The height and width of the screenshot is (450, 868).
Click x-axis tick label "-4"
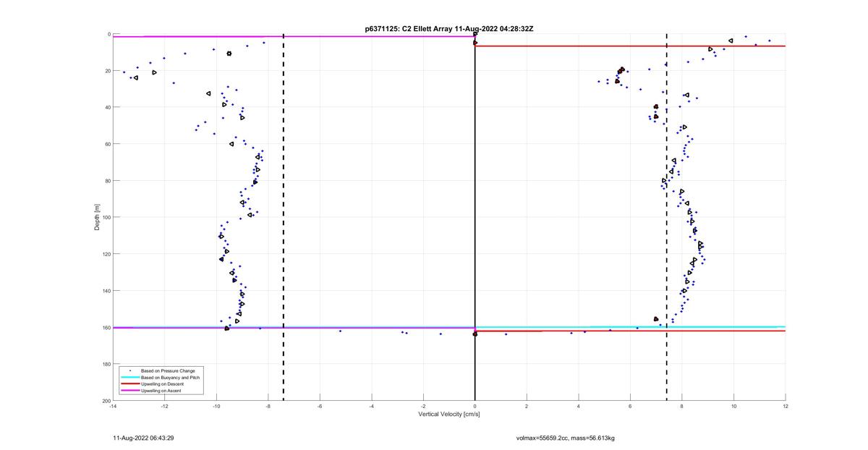pyautogui.click(x=371, y=406)
